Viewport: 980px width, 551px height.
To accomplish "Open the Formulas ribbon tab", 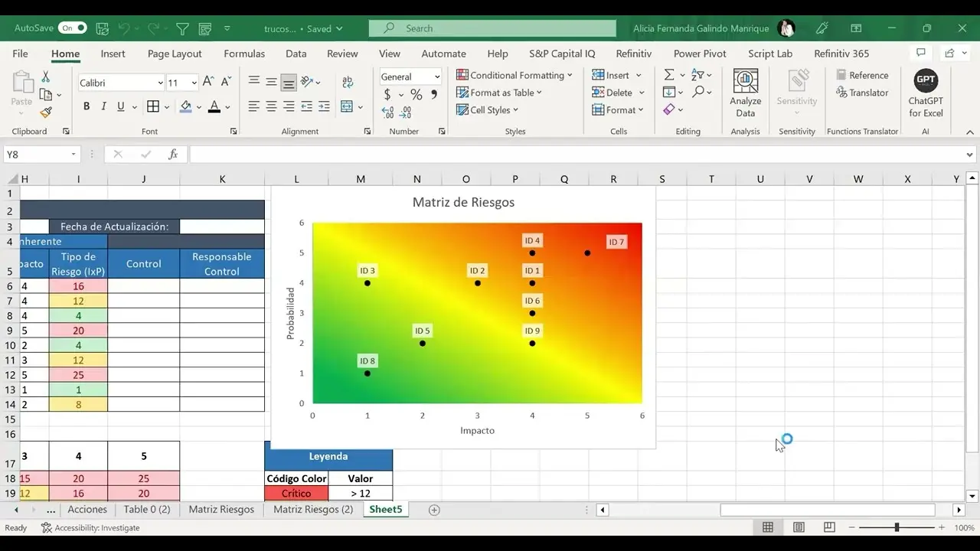I will pos(244,54).
